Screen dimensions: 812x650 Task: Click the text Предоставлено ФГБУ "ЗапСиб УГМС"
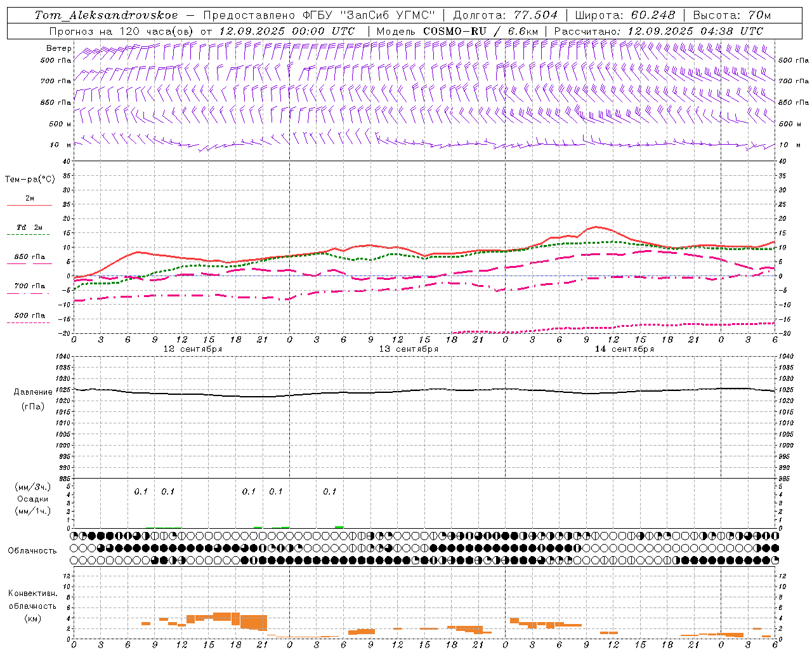click(x=320, y=15)
